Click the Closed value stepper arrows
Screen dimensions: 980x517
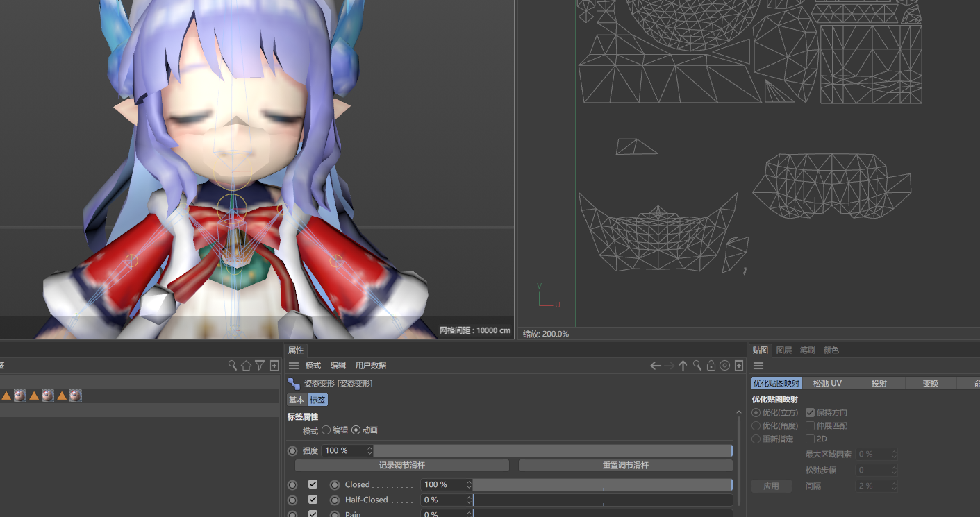tap(469, 484)
